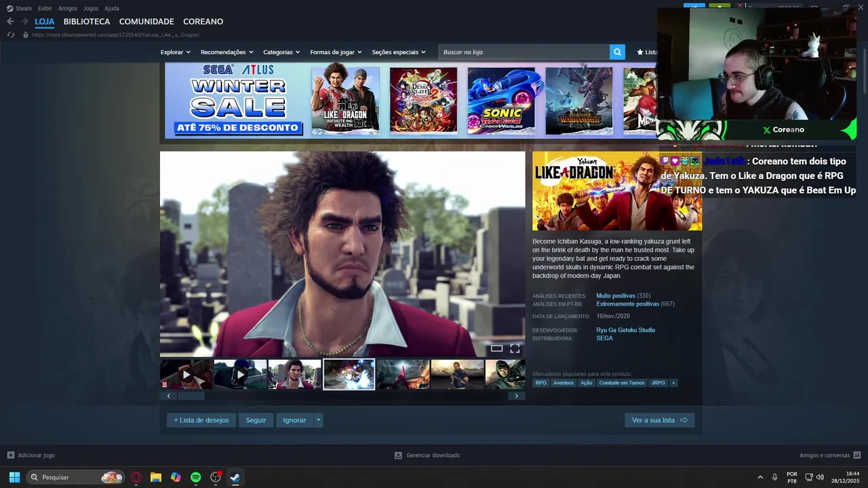Open the Sonic Racing CrossWorlds banner tile
Screen dimensions: 868x488
501,100
